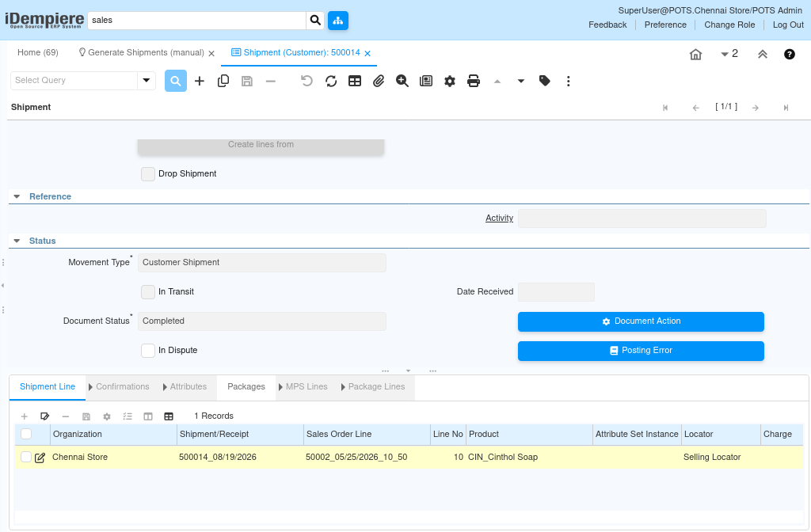Open the More options vertical dots
The width and height of the screenshot is (811, 532).
(x=569, y=81)
